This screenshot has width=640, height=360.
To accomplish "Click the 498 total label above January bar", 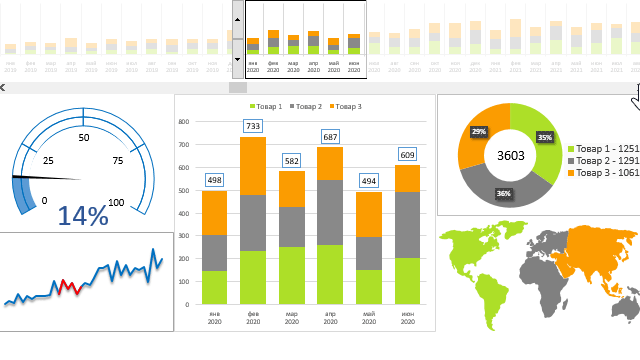I will pos(214,180).
